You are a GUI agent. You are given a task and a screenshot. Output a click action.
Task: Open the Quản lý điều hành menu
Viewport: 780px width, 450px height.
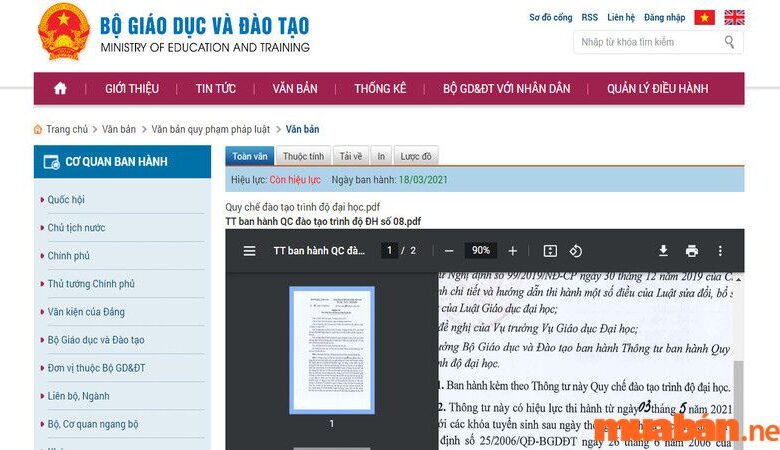657,89
